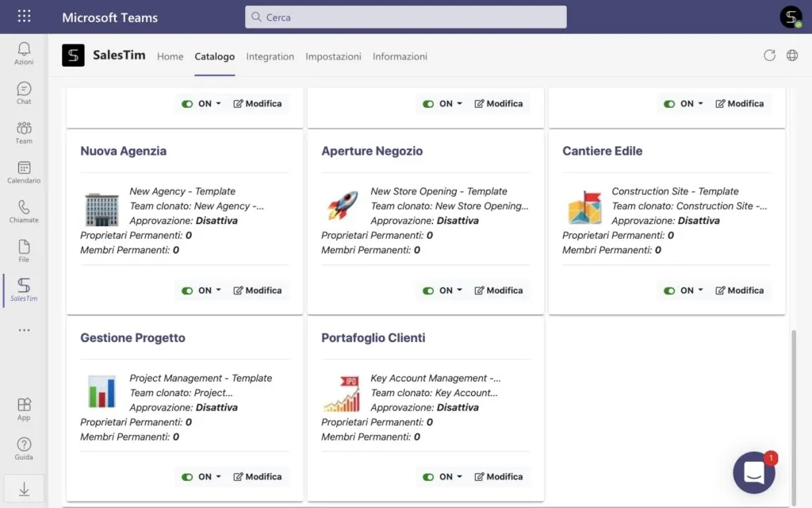Expand ON dropdown arrow above Nuova Agenzia card
Image resolution: width=812 pixels, height=508 pixels.
[219, 103]
